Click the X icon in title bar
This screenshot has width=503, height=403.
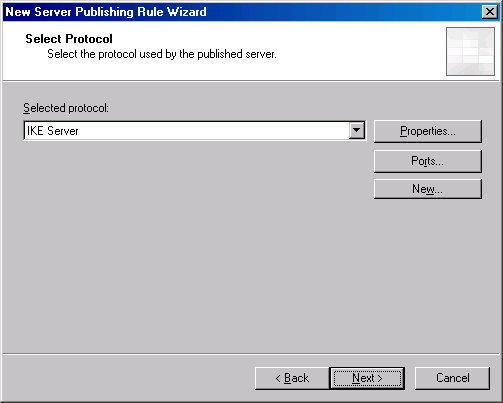(490, 12)
